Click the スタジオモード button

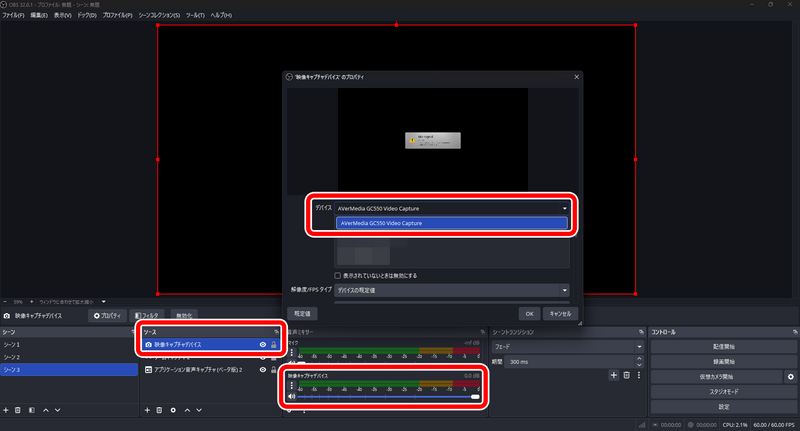point(723,392)
